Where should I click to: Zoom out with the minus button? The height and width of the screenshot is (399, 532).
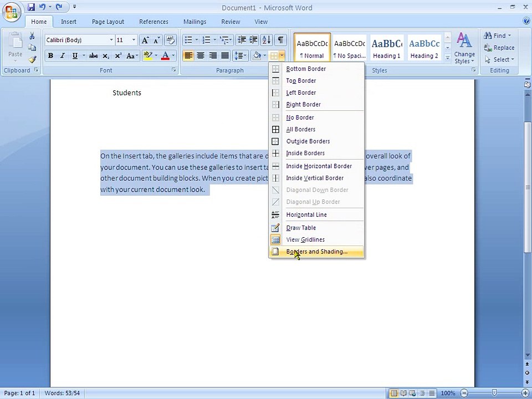click(x=464, y=393)
